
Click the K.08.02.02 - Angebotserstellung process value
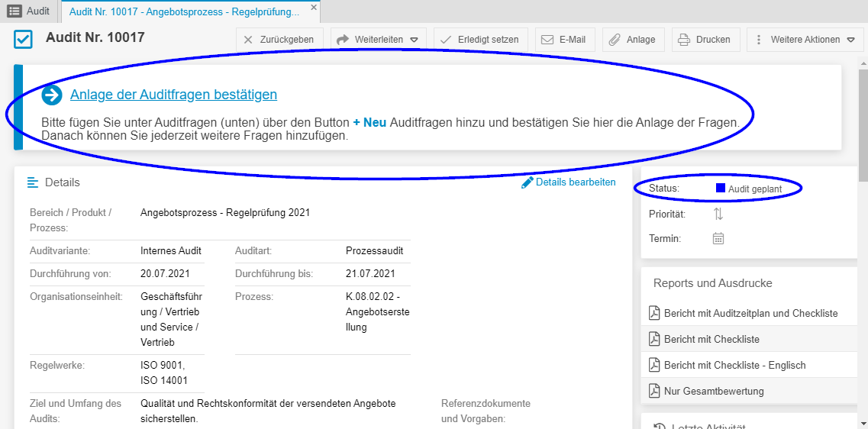coord(378,311)
